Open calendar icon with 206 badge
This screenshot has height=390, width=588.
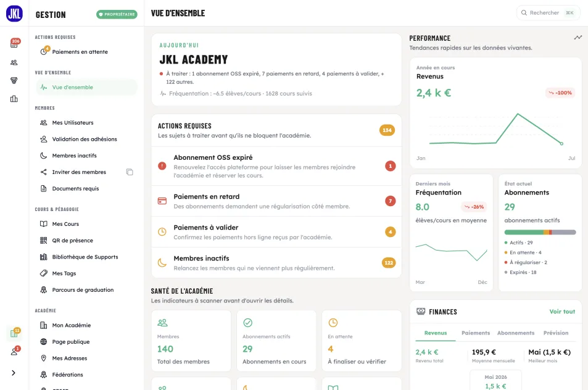(x=14, y=43)
